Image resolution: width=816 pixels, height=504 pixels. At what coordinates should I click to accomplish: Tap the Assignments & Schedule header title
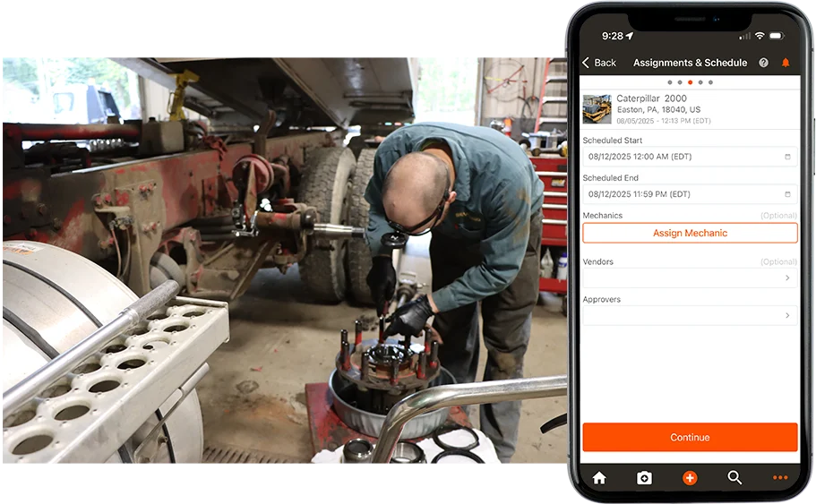click(690, 63)
